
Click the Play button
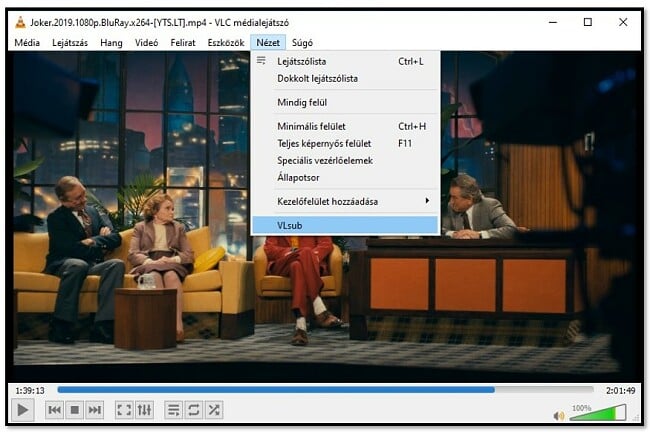(22, 410)
